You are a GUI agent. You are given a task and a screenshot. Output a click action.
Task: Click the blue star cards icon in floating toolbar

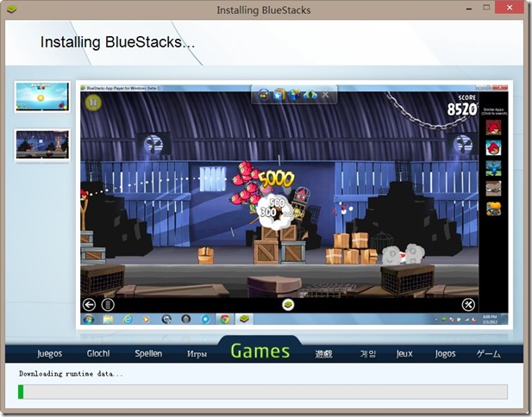(x=279, y=95)
